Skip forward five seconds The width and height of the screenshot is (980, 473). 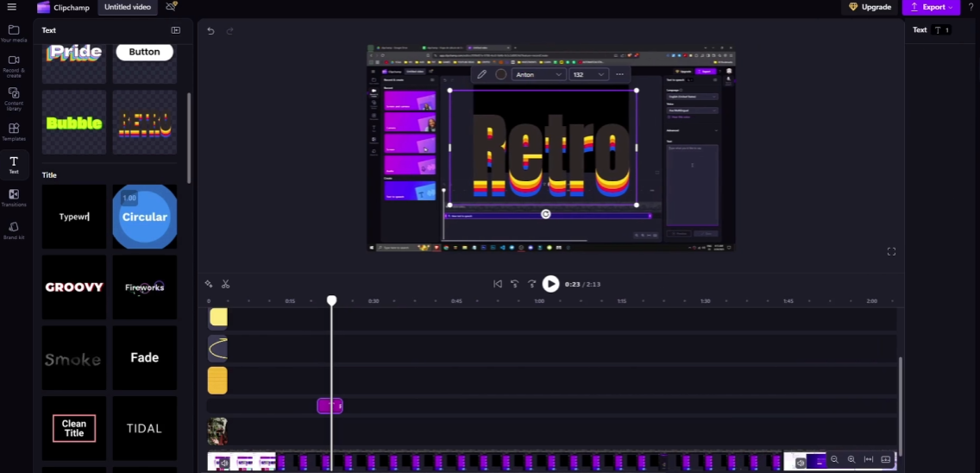tap(532, 284)
